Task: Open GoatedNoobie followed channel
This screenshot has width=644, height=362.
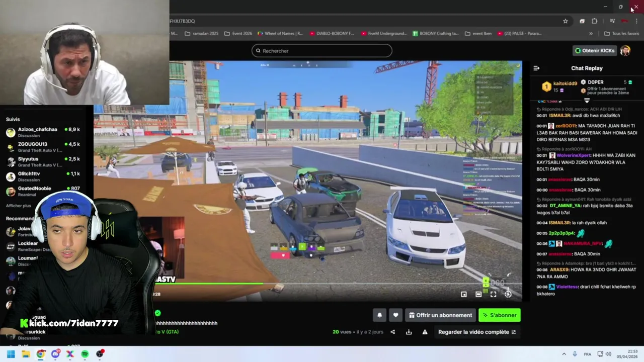Action: click(43, 191)
